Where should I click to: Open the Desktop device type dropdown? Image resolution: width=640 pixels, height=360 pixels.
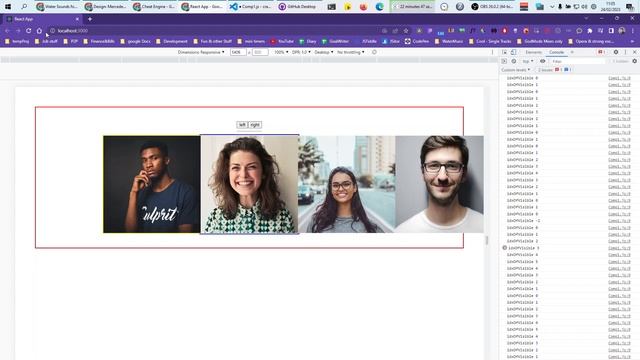point(324,52)
